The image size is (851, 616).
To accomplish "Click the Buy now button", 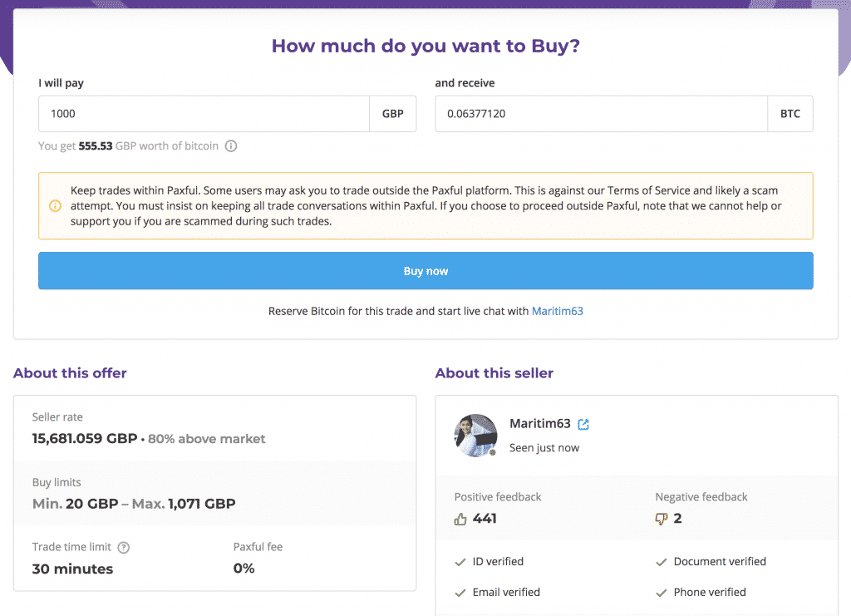I will point(425,271).
